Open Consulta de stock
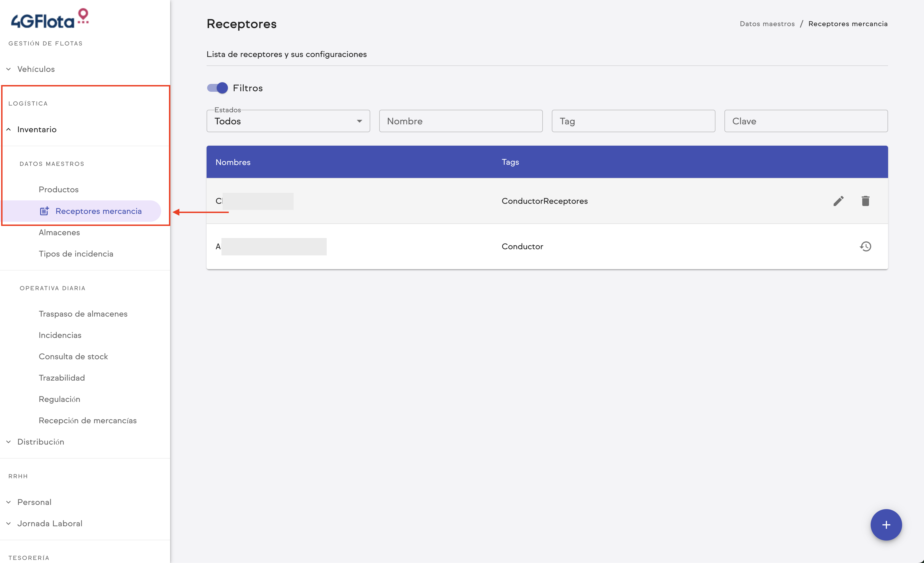The width and height of the screenshot is (924, 563). tap(74, 356)
